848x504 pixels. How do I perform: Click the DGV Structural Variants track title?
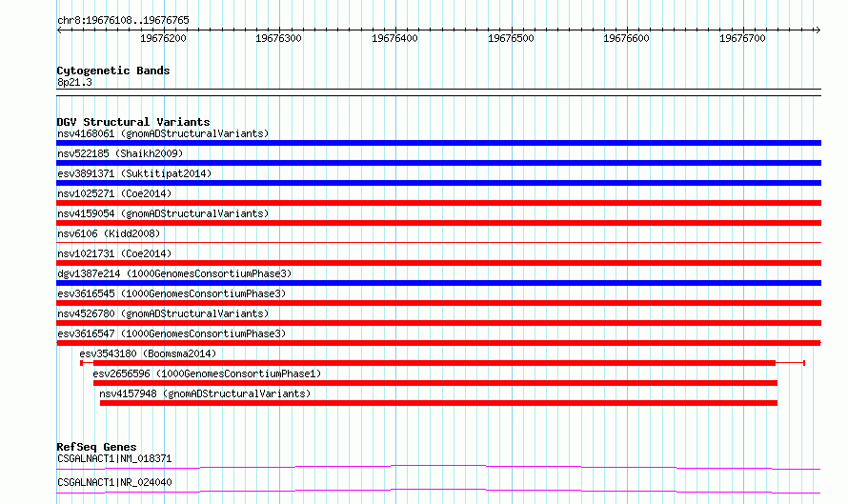coord(133,122)
